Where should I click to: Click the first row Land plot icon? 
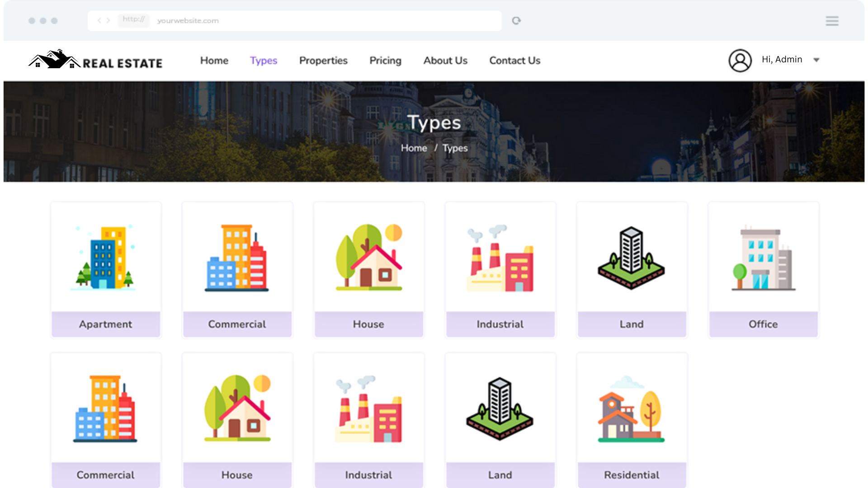coord(631,258)
